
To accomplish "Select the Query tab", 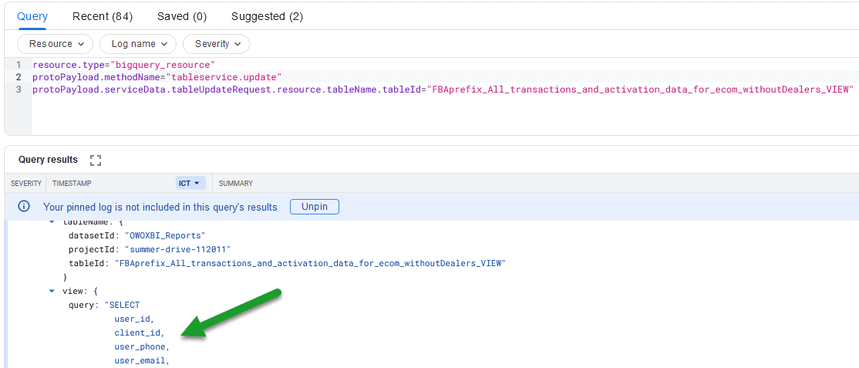I will pos(32,16).
